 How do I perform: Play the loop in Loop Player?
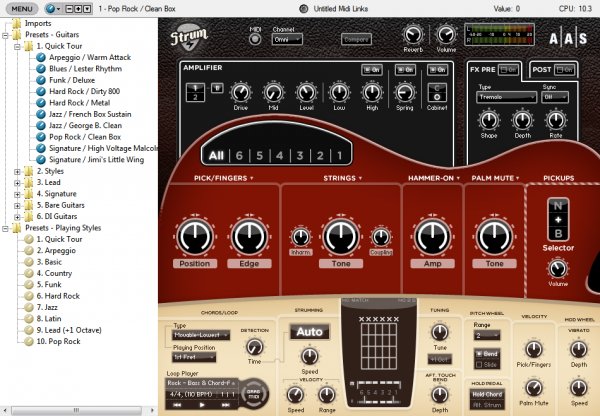click(x=202, y=404)
